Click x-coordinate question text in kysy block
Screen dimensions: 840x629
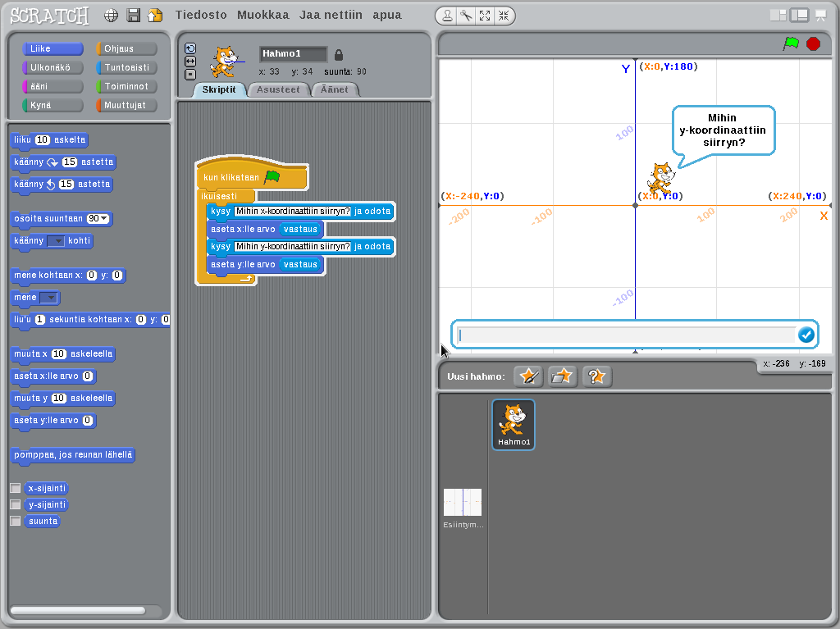(293, 211)
